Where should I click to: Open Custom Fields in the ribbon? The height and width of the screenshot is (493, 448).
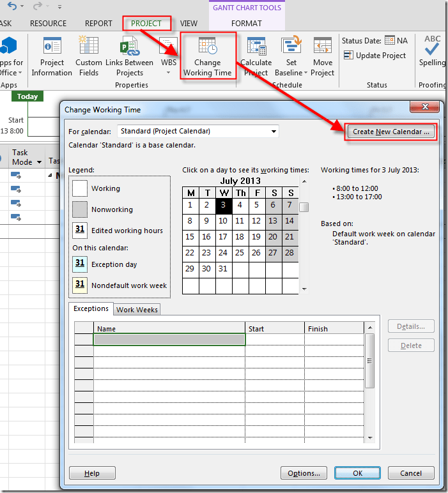(89, 47)
